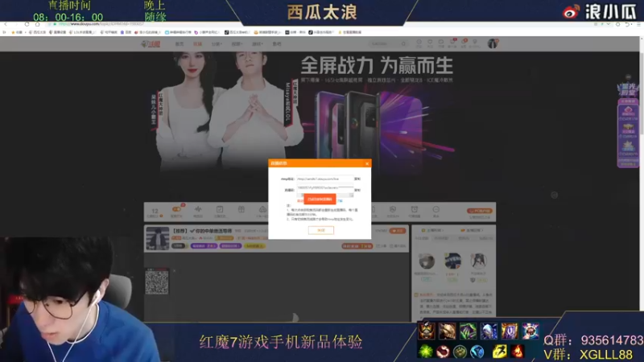Click the orange follow button near room title
Image resolution: width=644 pixels, height=362 pixels.
pyautogui.click(x=397, y=231)
